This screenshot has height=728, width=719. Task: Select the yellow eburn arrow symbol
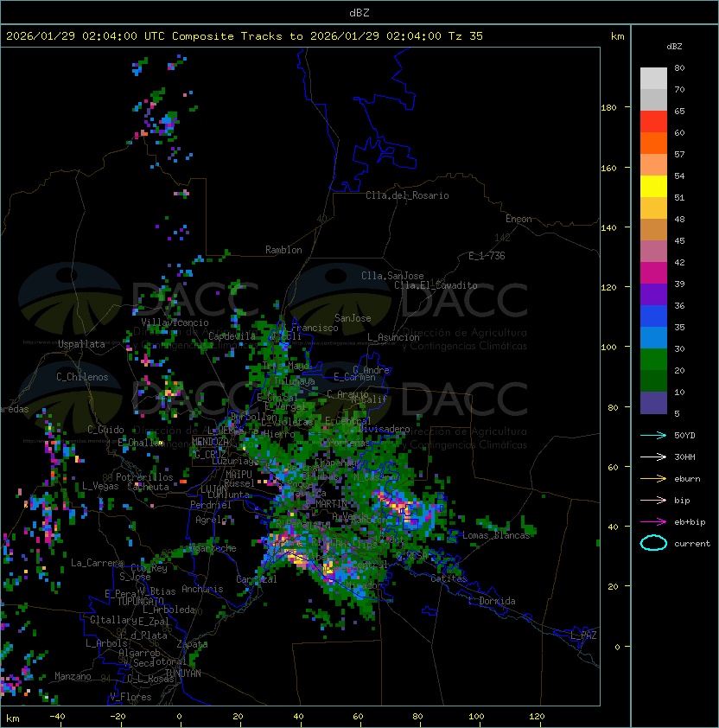653,479
